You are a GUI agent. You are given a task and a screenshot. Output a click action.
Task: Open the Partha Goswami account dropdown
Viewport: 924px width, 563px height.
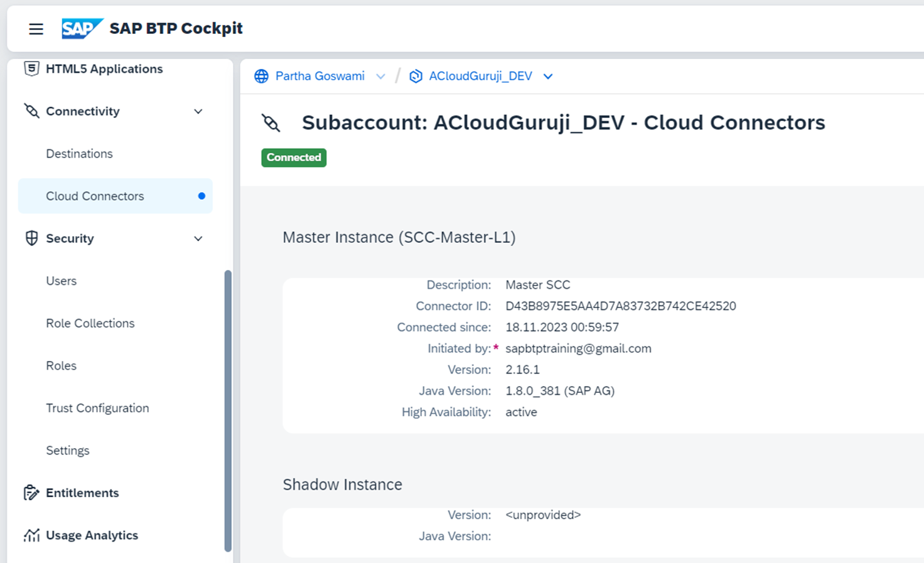[380, 77]
